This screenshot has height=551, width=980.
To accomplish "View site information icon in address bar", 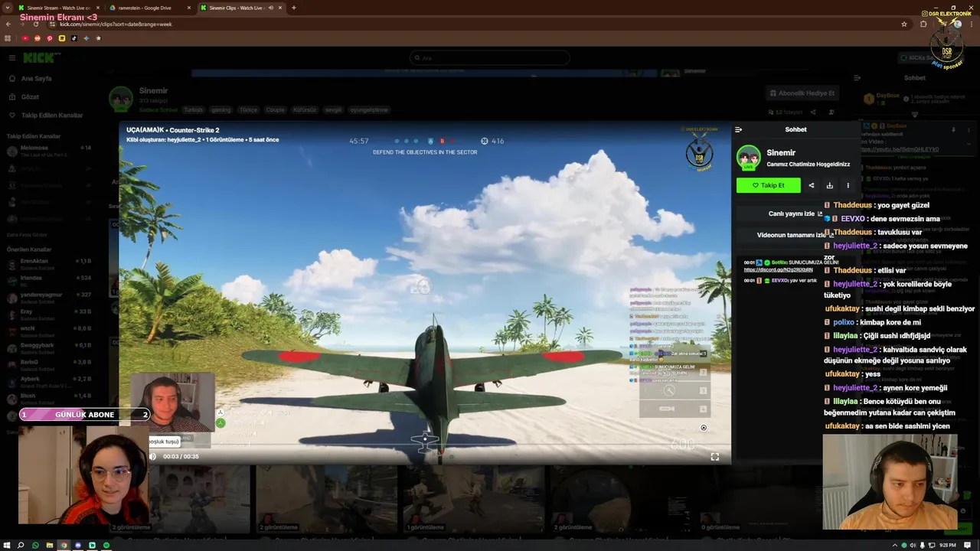I will click(52, 24).
